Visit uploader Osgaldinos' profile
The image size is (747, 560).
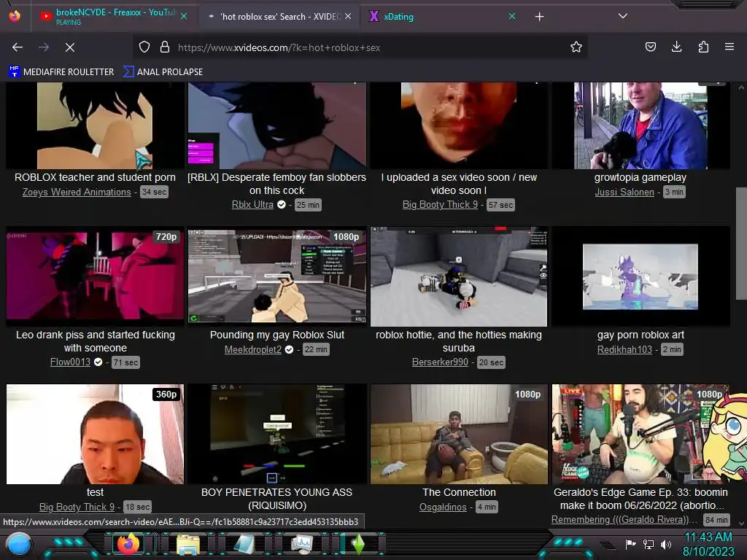443,507
